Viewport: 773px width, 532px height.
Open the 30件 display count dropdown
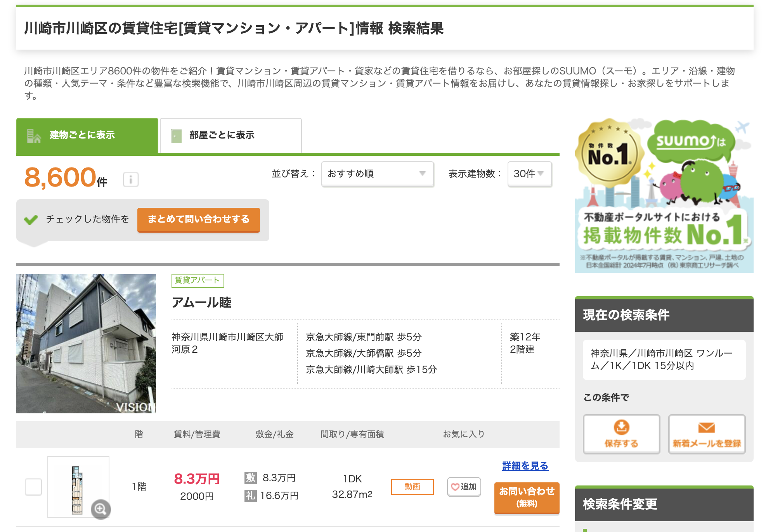coord(529,174)
